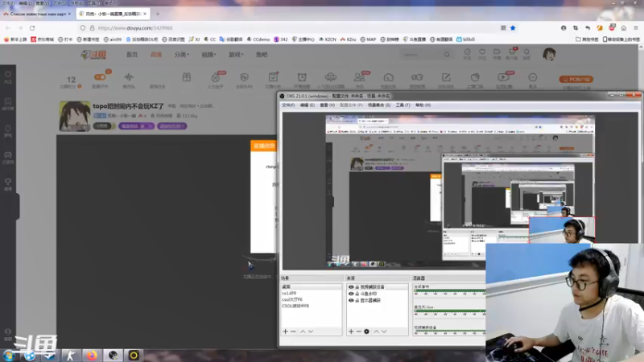Toggle lock on the 视频捕获设备 source
Screen dimensions: 644x362
(x=357, y=287)
